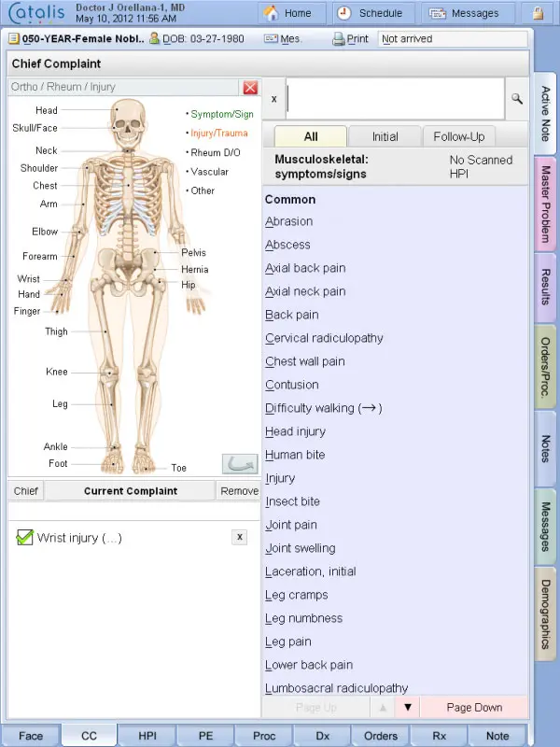Go to the Proc bottom tab
560x747 pixels.
(264, 736)
